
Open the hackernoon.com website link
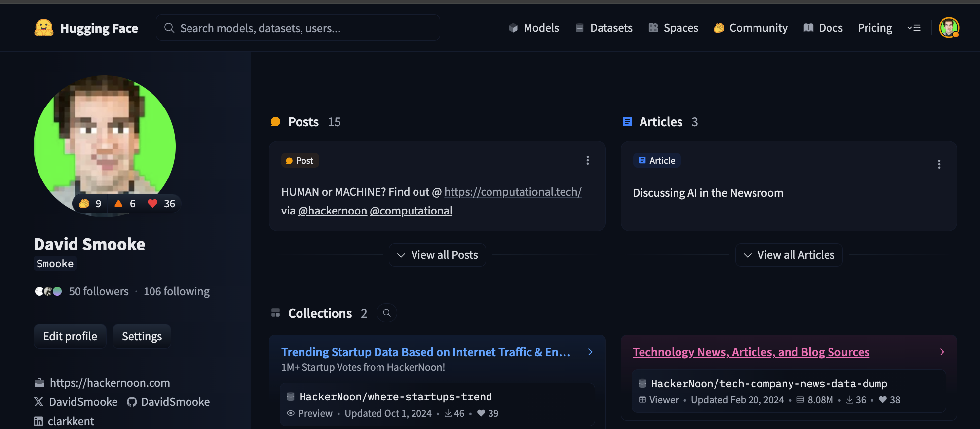(110, 383)
